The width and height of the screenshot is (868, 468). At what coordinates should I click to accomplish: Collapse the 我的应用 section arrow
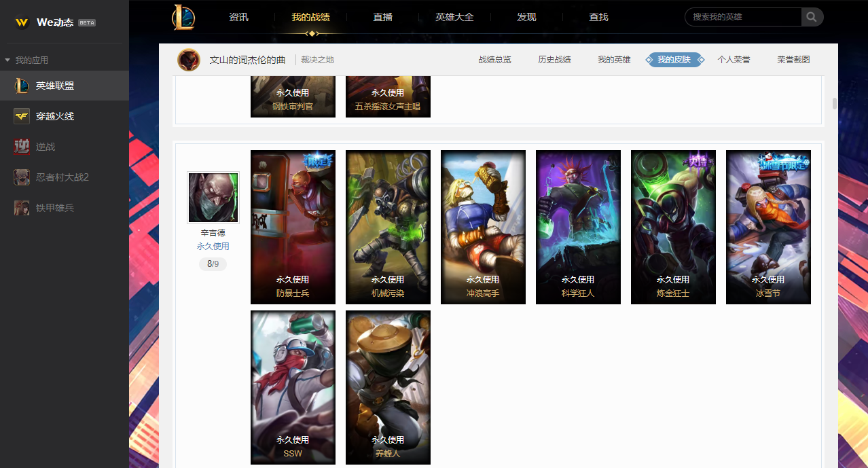[x=7, y=60]
